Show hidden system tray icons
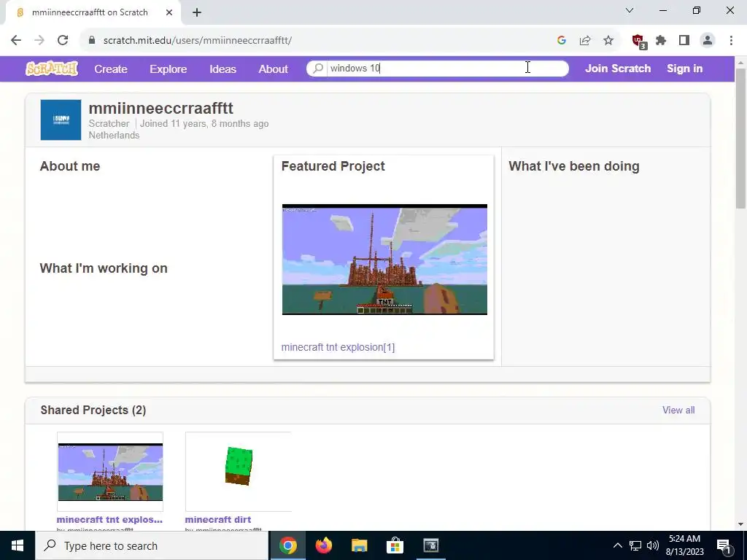Viewport: 747px width, 560px height. [x=617, y=545]
